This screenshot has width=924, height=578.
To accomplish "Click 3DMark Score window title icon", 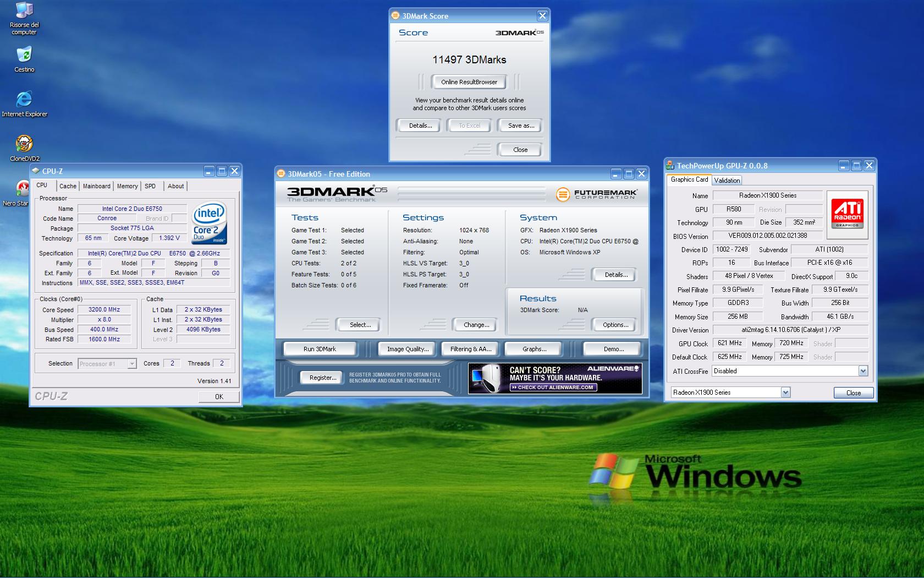I will [x=395, y=16].
